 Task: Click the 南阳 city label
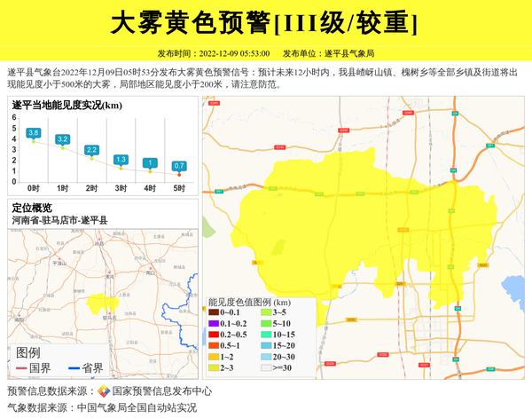(x=20, y=319)
